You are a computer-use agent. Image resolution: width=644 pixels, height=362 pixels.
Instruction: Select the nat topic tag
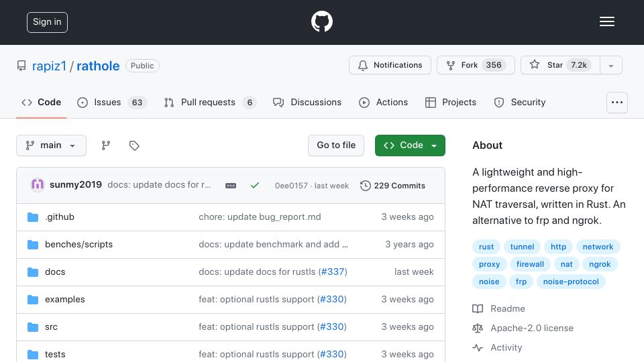(x=566, y=264)
